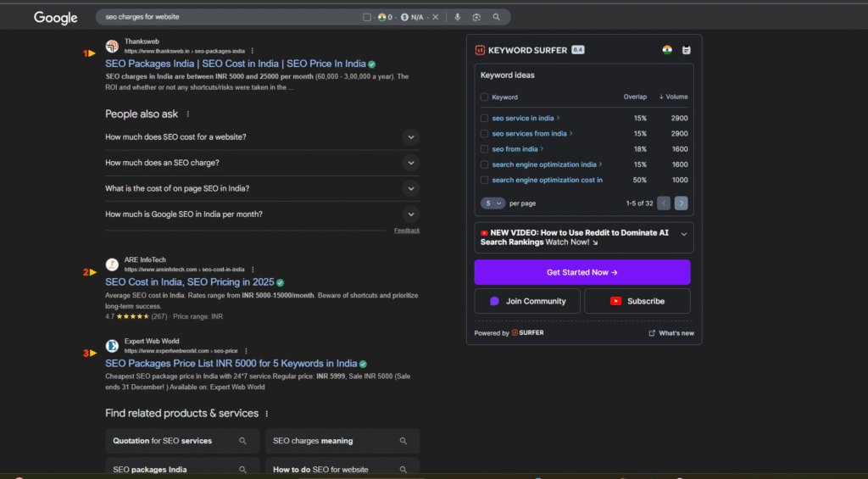Viewport: 868px width, 479px height.
Task: Click the India flag in the search bar
Action: point(382,17)
